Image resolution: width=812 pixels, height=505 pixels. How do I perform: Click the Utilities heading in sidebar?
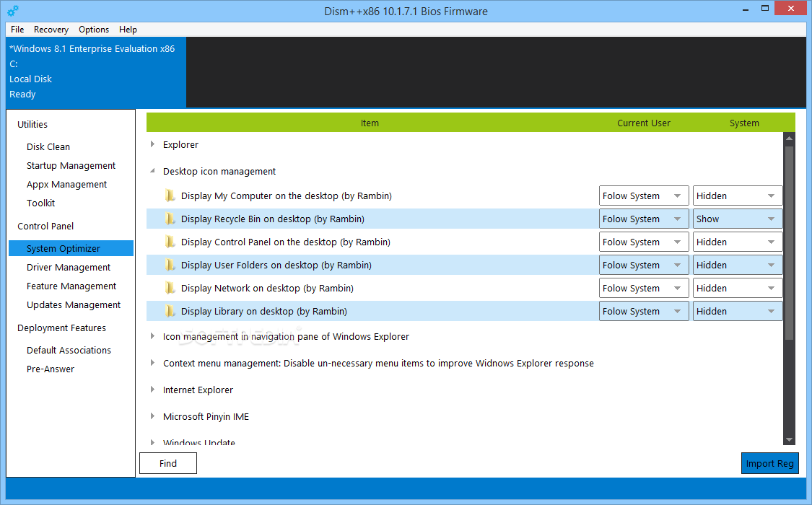32,124
